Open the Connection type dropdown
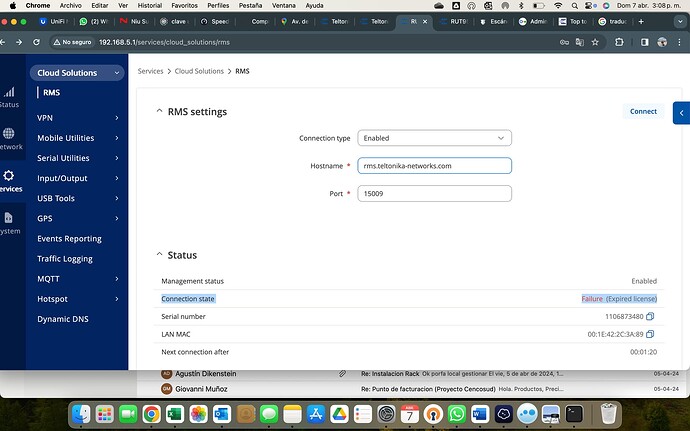The image size is (690, 431). [x=434, y=138]
